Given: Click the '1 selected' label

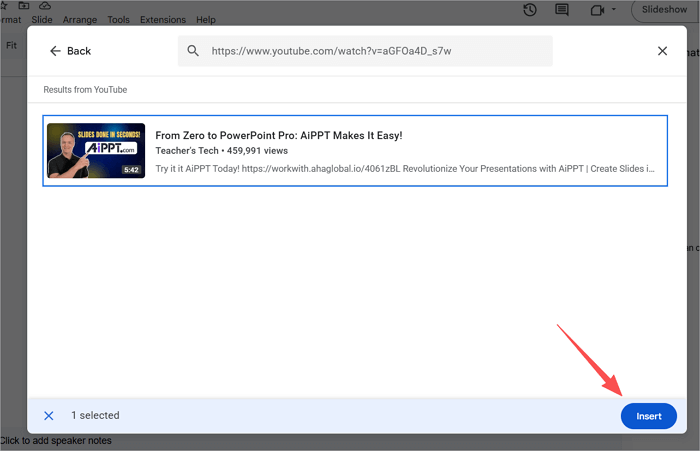Looking at the screenshot, I should pos(95,415).
